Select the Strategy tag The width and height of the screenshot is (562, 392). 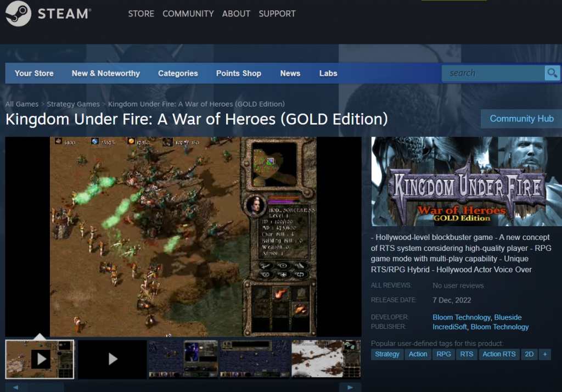coord(387,354)
